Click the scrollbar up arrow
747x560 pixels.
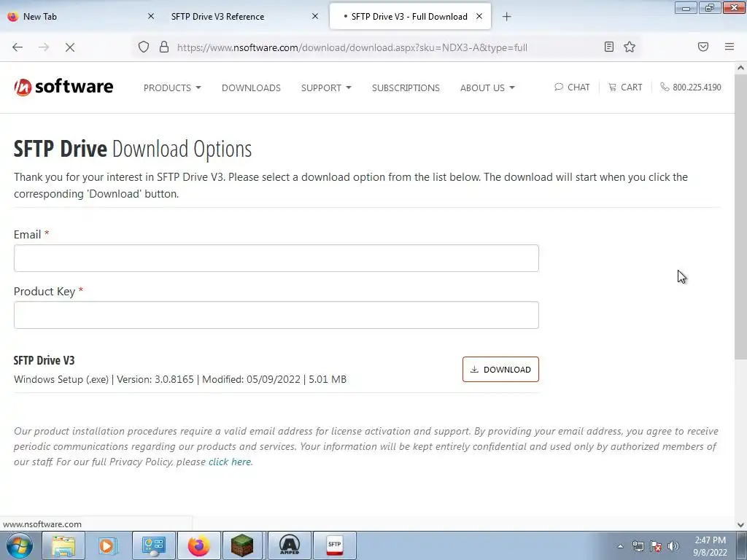[x=741, y=68]
